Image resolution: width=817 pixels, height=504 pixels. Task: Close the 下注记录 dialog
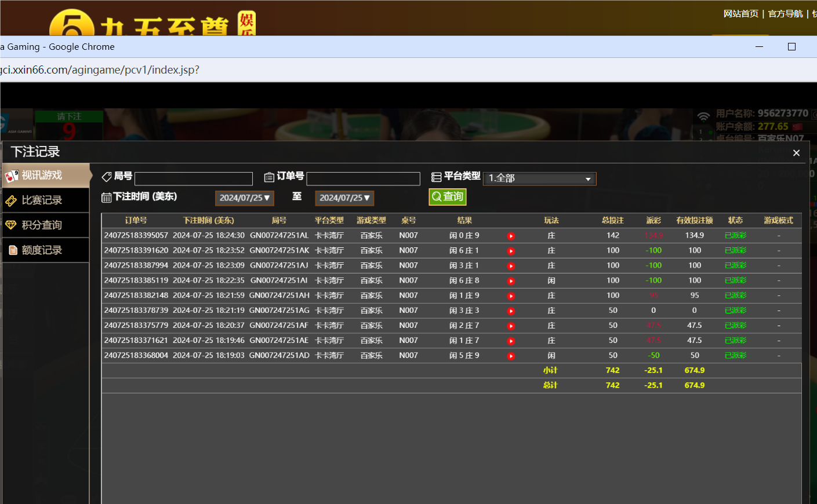pos(796,152)
